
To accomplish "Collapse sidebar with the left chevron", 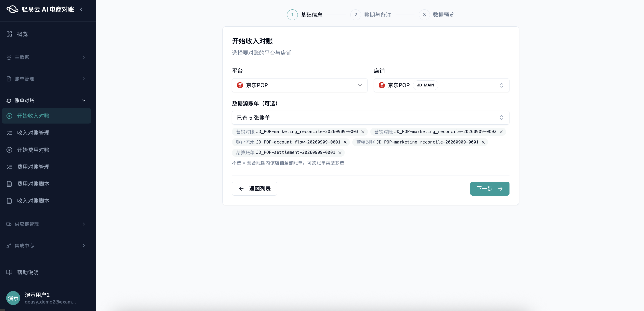I will [x=81, y=9].
